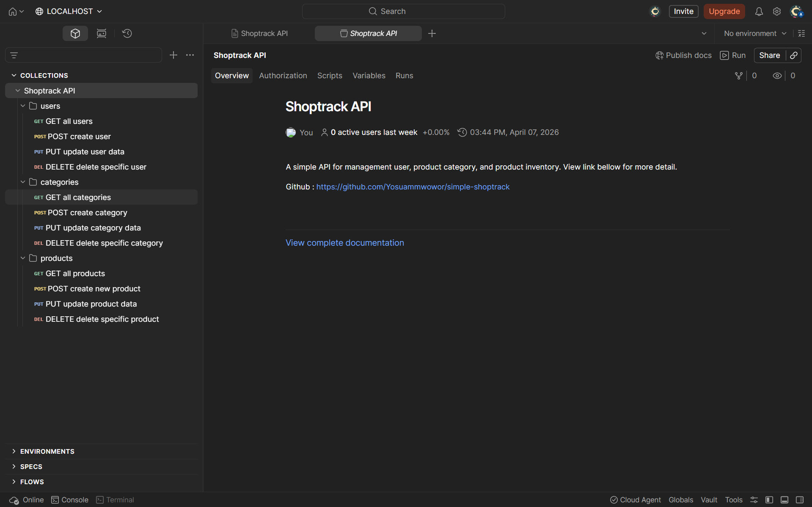Image resolution: width=812 pixels, height=507 pixels.
Task: Click the Upgrade button
Action: coord(724,11)
